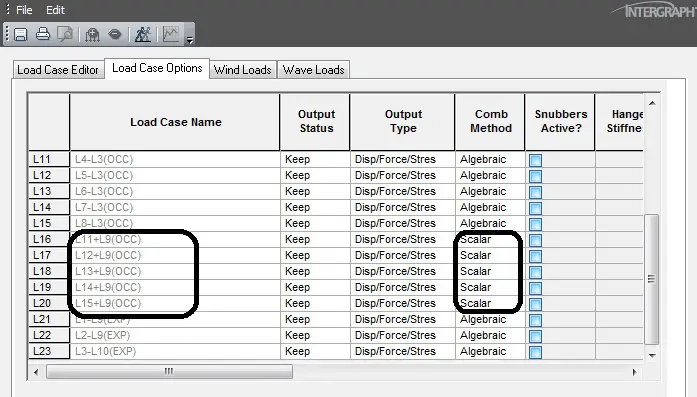This screenshot has height=397, width=697.
Task: Toggle Snubbers Active checkbox for L11
Action: pyautogui.click(x=536, y=160)
